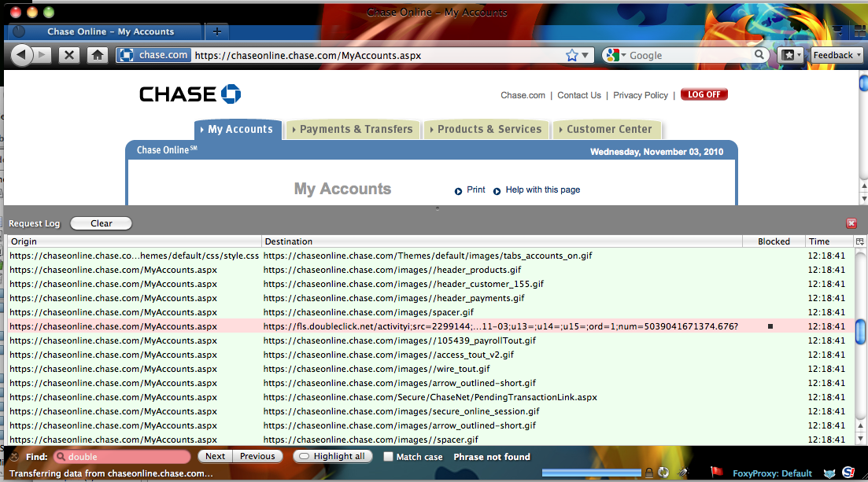Click the blocked square on doubleclick row
Screen dimensions: 868x482
[x=770, y=326]
